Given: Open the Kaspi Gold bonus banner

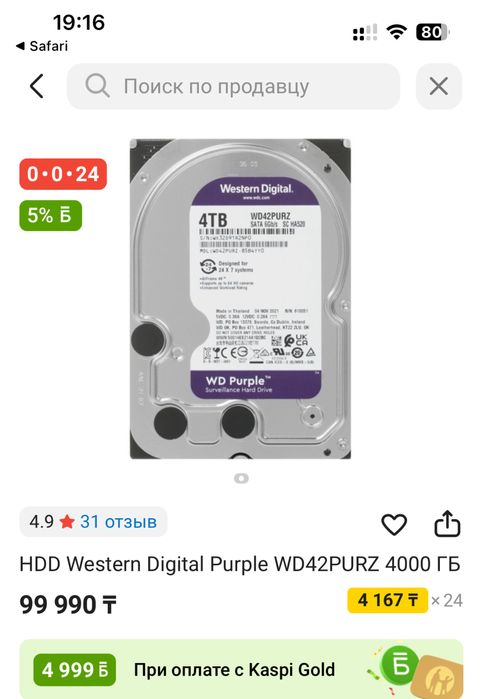Looking at the screenshot, I should pos(241,669).
